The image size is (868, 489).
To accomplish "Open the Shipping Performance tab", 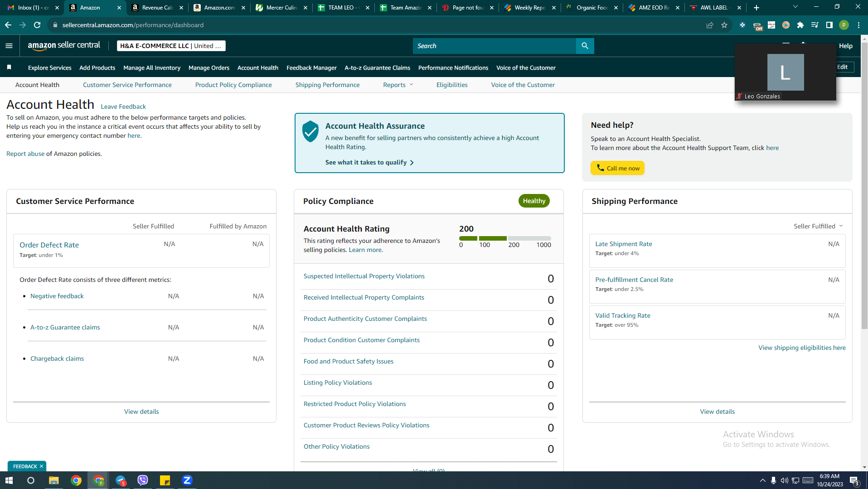I will coord(327,85).
